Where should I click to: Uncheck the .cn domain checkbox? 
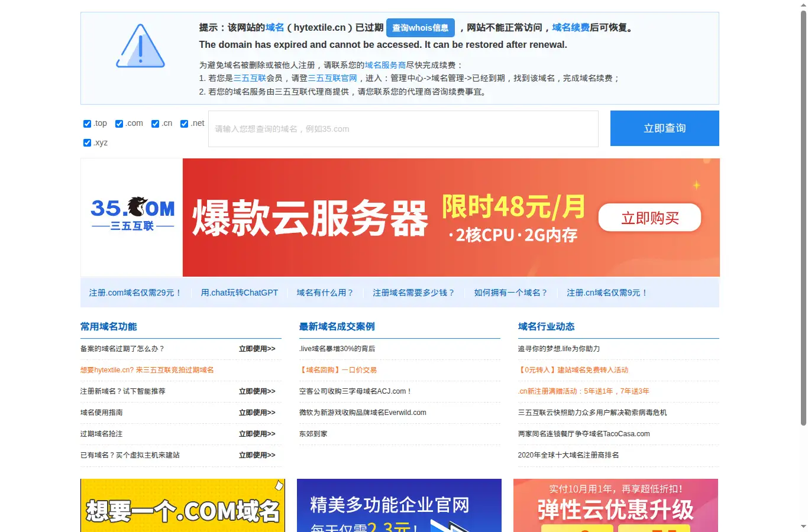(155, 124)
